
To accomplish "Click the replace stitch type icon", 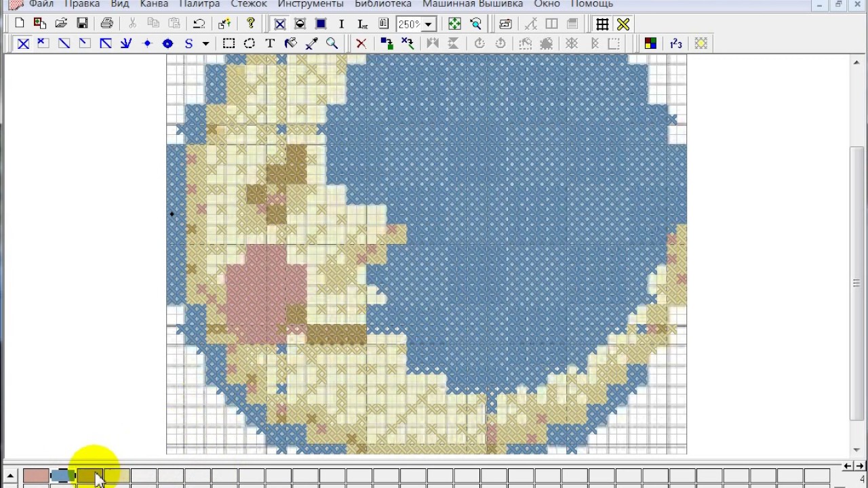I will [x=408, y=43].
